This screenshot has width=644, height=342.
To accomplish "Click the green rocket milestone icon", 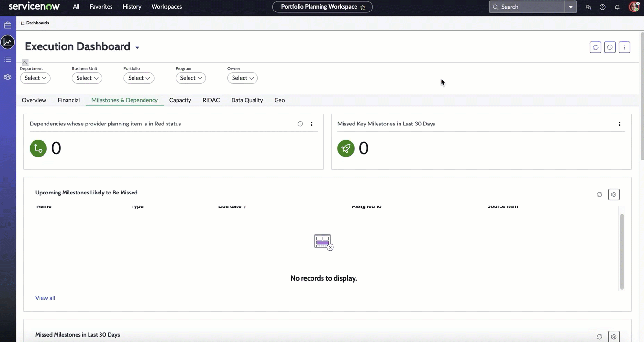I will tap(346, 148).
